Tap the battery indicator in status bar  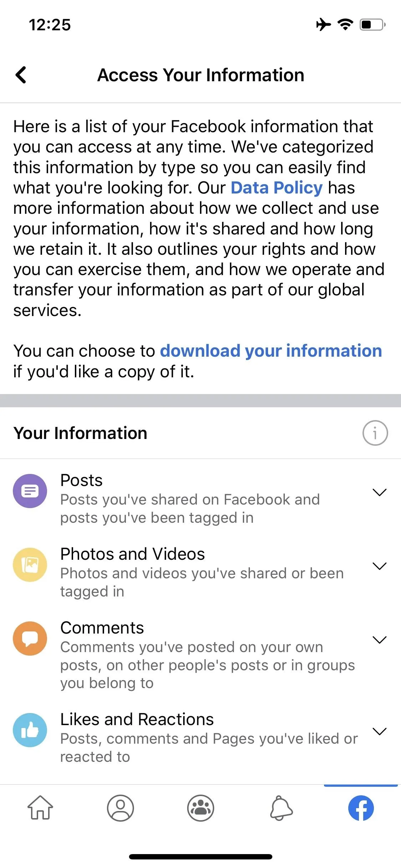coord(372,25)
